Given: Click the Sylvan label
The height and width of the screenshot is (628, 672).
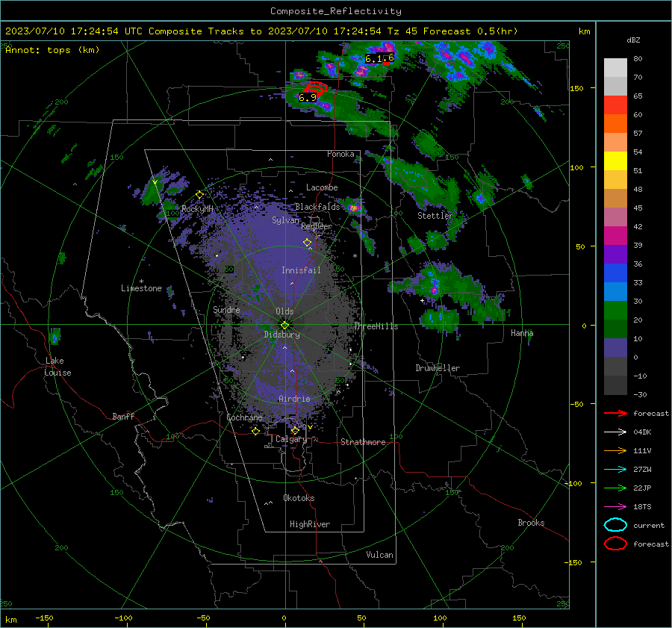Looking at the screenshot, I should pos(285,220).
